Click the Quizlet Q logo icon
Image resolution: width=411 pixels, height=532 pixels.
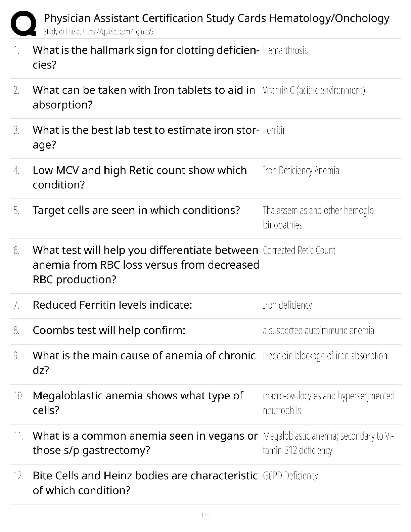[x=24, y=23]
